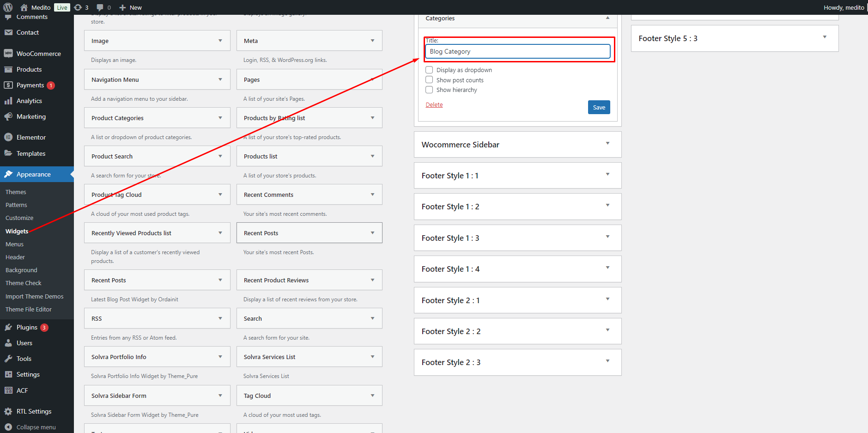
Task: Go to Themes under Appearance
Action: [16, 192]
